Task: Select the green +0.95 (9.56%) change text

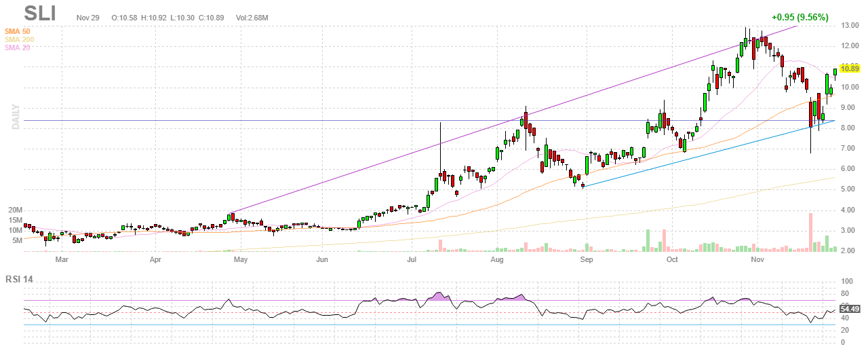Action: coord(800,18)
